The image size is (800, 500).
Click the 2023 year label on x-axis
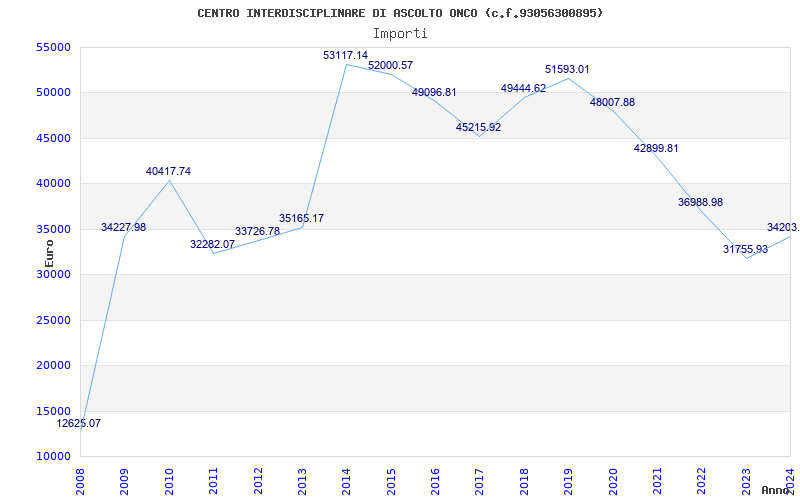pyautogui.click(x=746, y=481)
